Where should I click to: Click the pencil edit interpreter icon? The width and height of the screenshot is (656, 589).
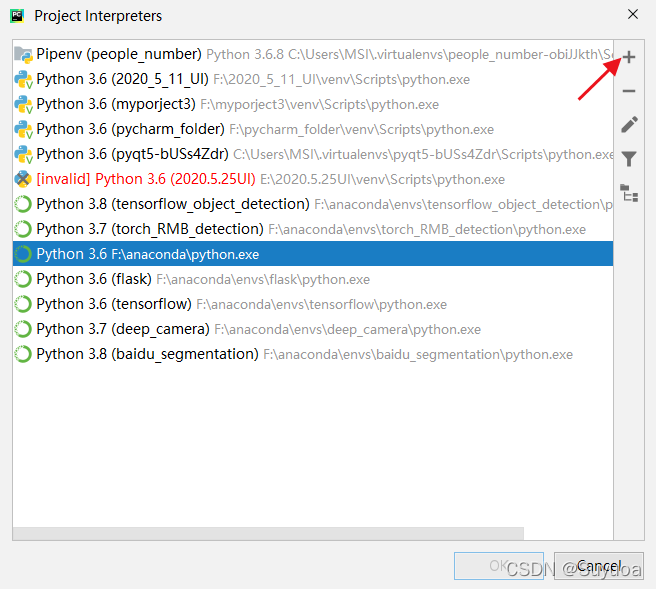629,125
